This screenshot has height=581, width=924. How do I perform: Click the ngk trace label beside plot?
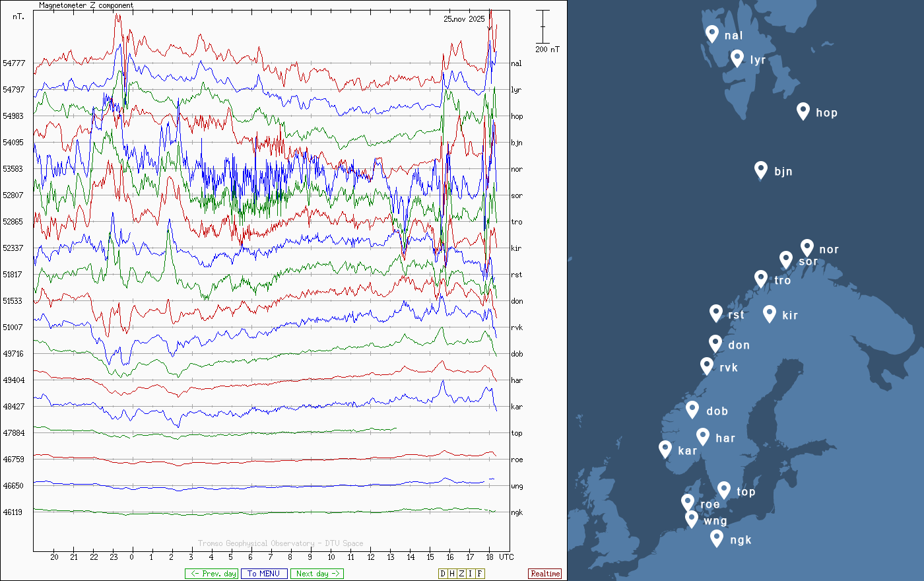pyautogui.click(x=517, y=512)
